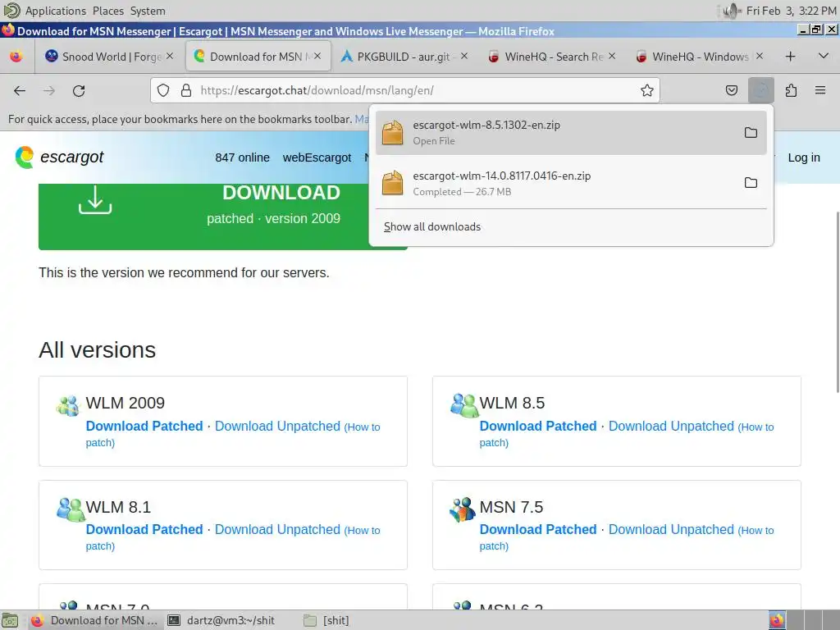840x630 pixels.
Task: Switch to [shit] folder window in taskbar
Action: tap(326, 620)
